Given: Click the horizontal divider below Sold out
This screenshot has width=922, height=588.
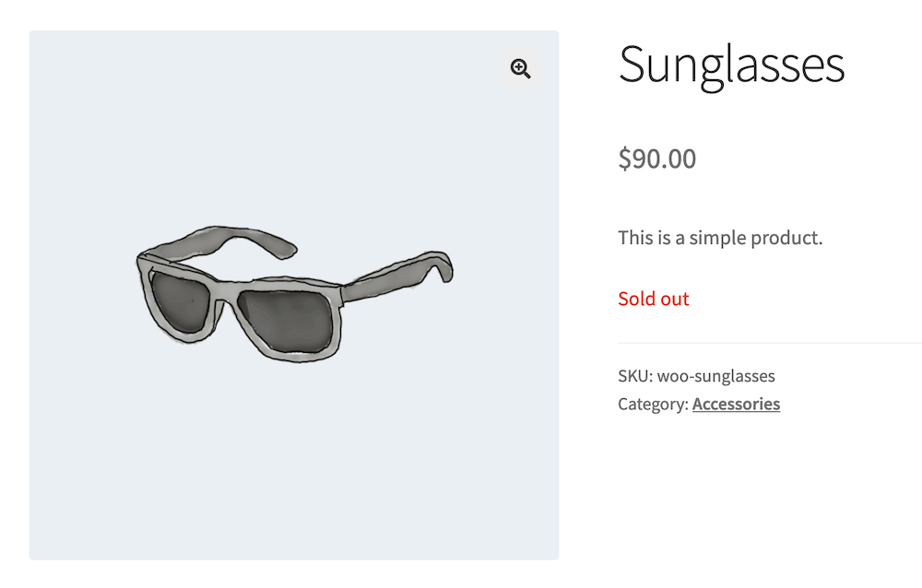Looking at the screenshot, I should (x=770, y=343).
